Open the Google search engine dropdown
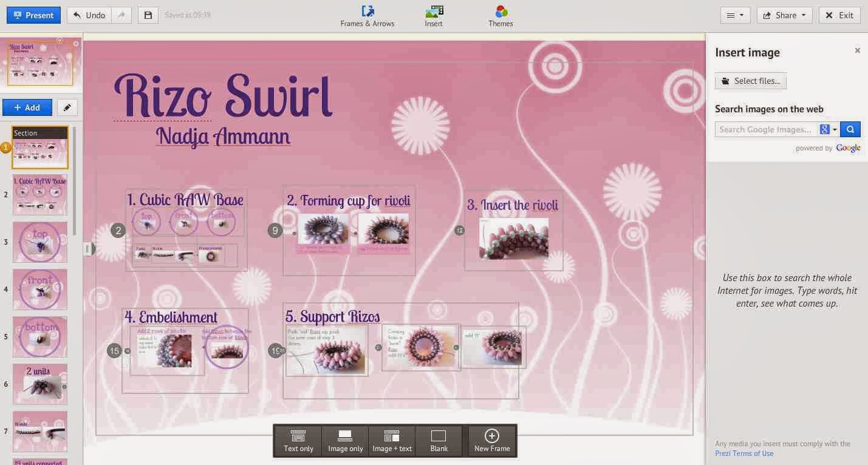The height and width of the screenshot is (465, 868). coord(829,129)
